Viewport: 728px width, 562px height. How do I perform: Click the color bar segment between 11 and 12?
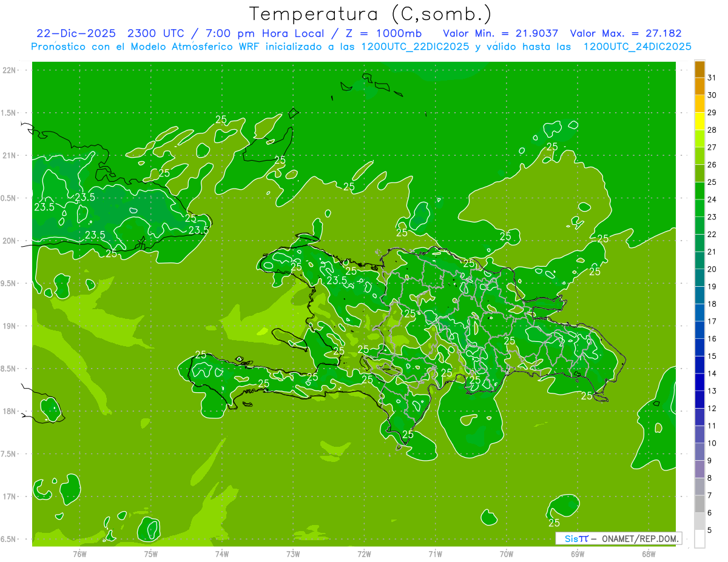[x=699, y=417]
